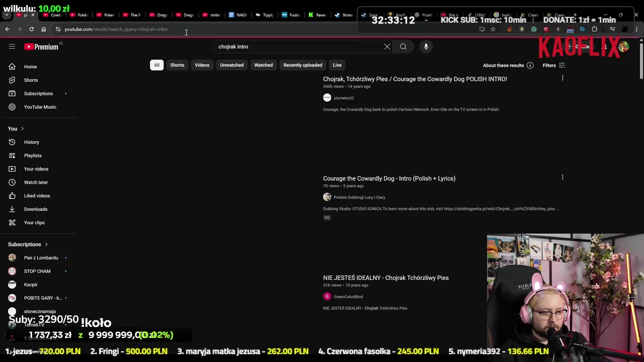Expand the You section chevron
The height and width of the screenshot is (362, 644).
[22, 129]
